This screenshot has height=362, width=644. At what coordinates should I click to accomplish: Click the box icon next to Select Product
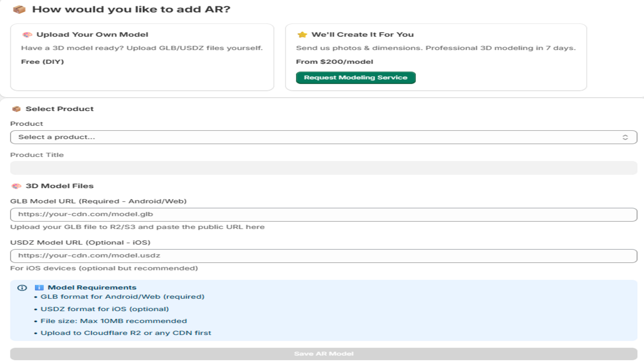pyautogui.click(x=17, y=109)
